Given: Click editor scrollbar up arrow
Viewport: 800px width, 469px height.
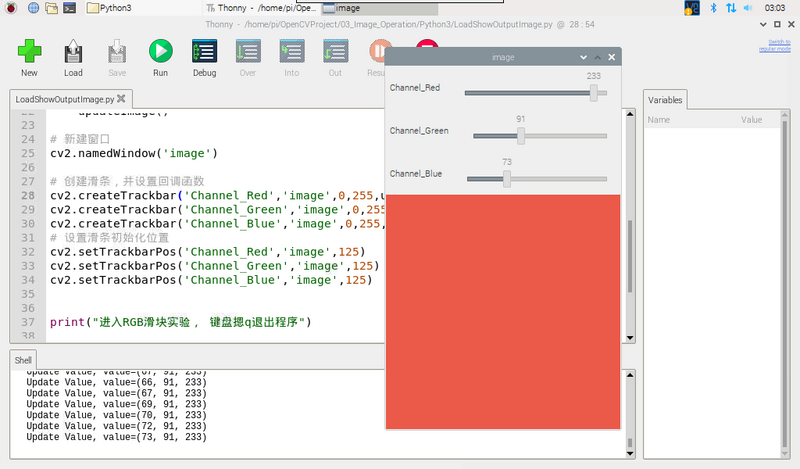Looking at the screenshot, I should pyautogui.click(x=630, y=114).
